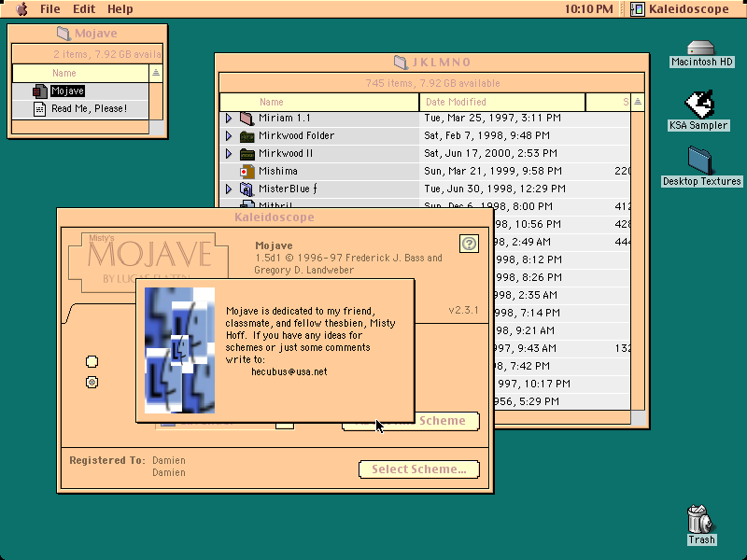Click the Mirkwood Folder name text
This screenshot has height=560, width=747.
point(296,135)
